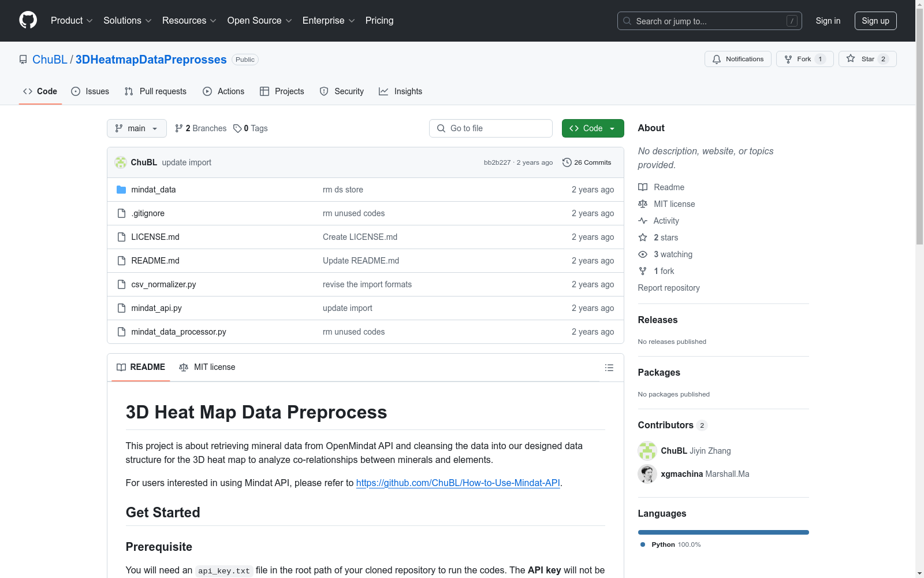
Task: Click the Python language bar
Action: pos(724,532)
